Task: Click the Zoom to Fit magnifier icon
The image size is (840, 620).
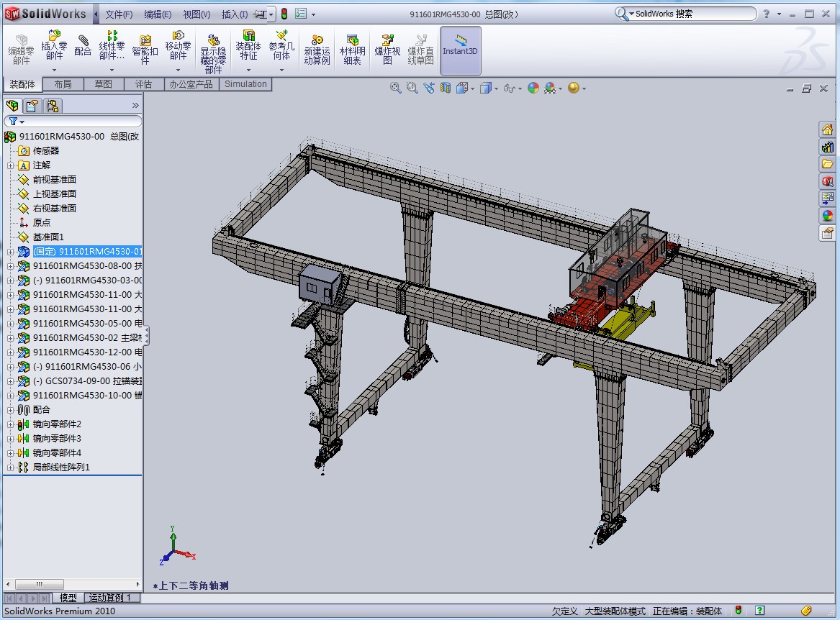Action: (395, 88)
